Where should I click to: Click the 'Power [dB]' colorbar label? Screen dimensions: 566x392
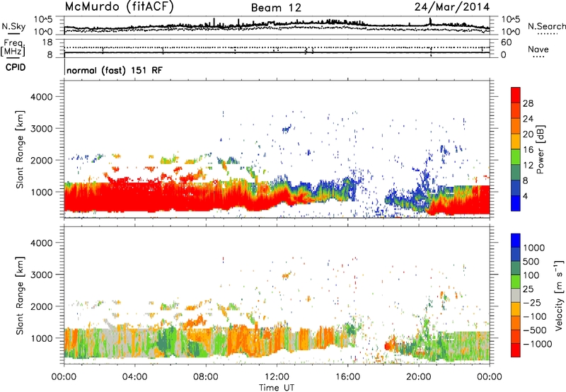point(541,149)
